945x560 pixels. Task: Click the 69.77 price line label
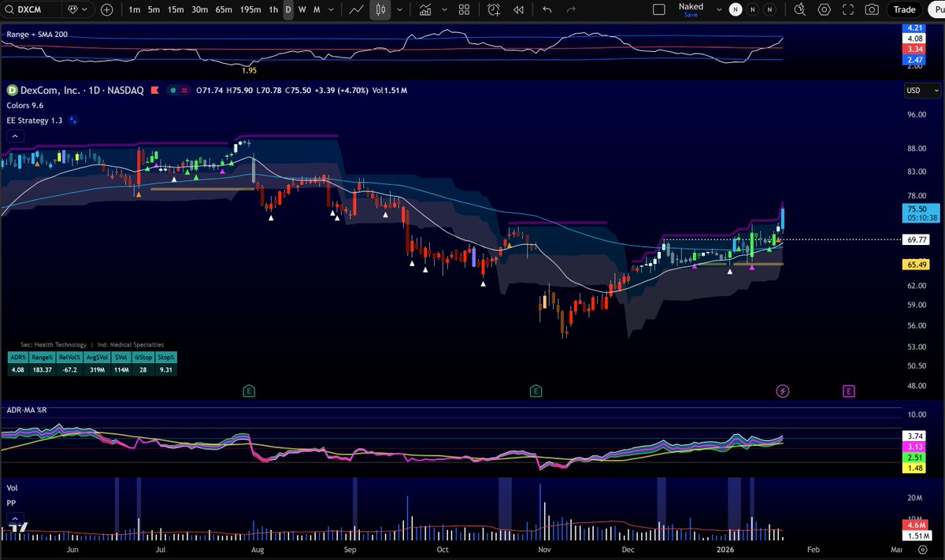916,239
